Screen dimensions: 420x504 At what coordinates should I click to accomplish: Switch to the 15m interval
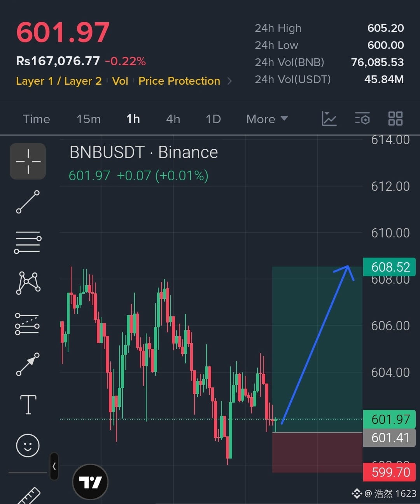[x=89, y=119]
